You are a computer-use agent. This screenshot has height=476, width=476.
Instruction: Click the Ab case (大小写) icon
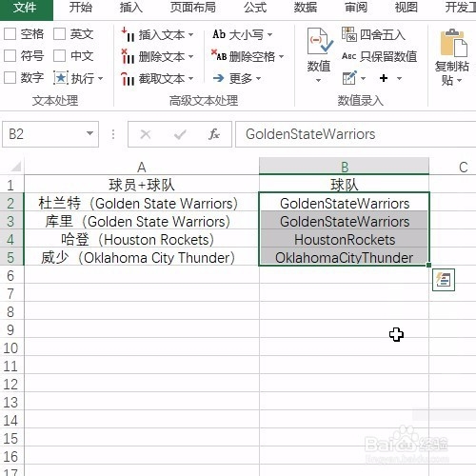219,34
